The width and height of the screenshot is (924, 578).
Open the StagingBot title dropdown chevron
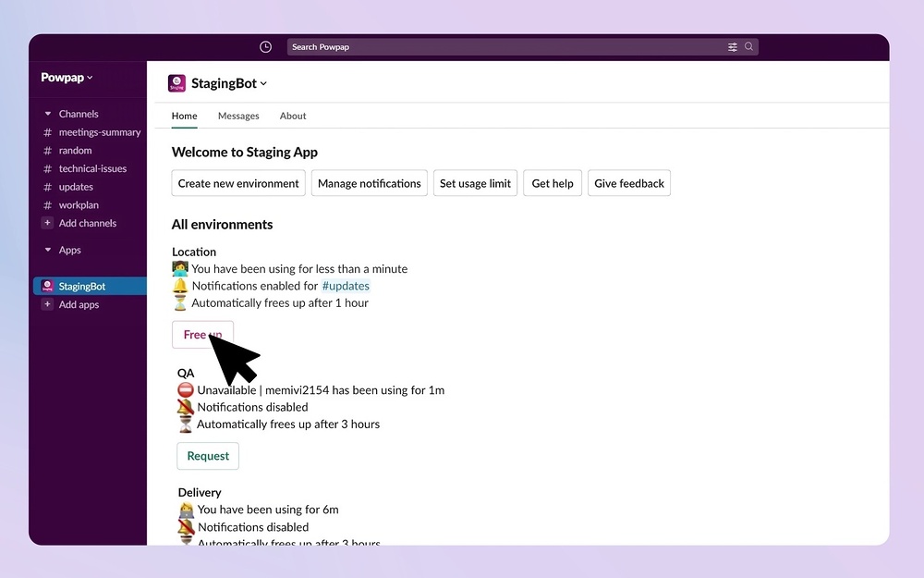[263, 84]
